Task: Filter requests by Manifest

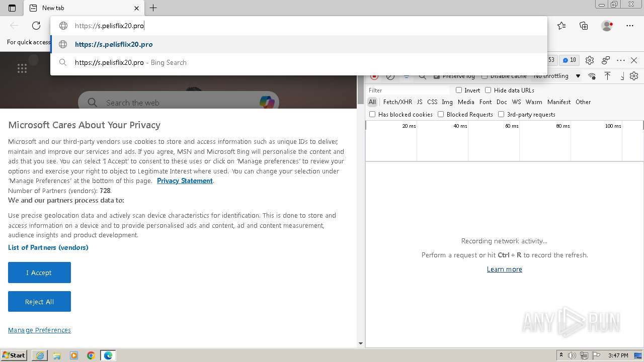Action: (x=559, y=102)
